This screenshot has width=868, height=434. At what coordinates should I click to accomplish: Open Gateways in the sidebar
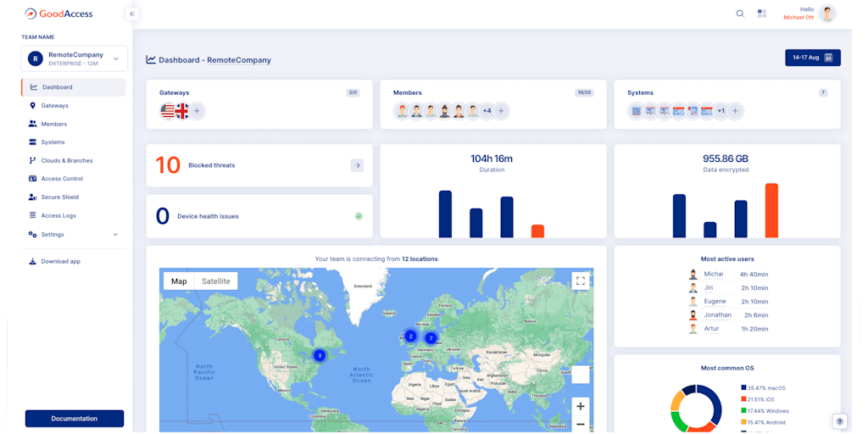(x=54, y=106)
